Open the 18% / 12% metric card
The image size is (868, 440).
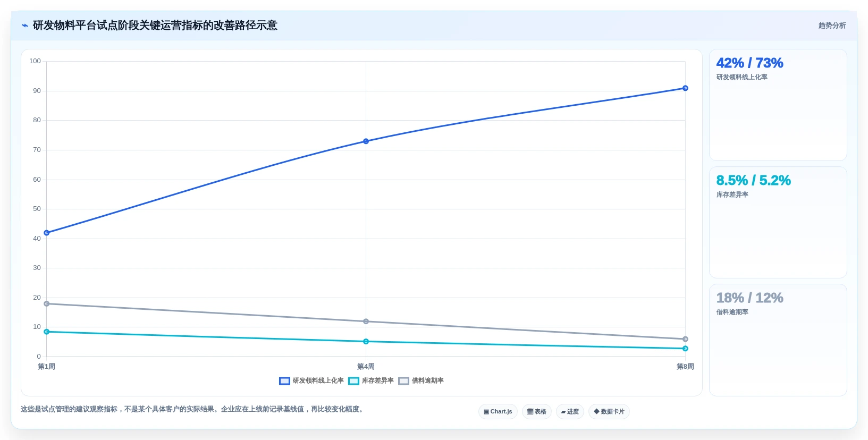coord(778,340)
